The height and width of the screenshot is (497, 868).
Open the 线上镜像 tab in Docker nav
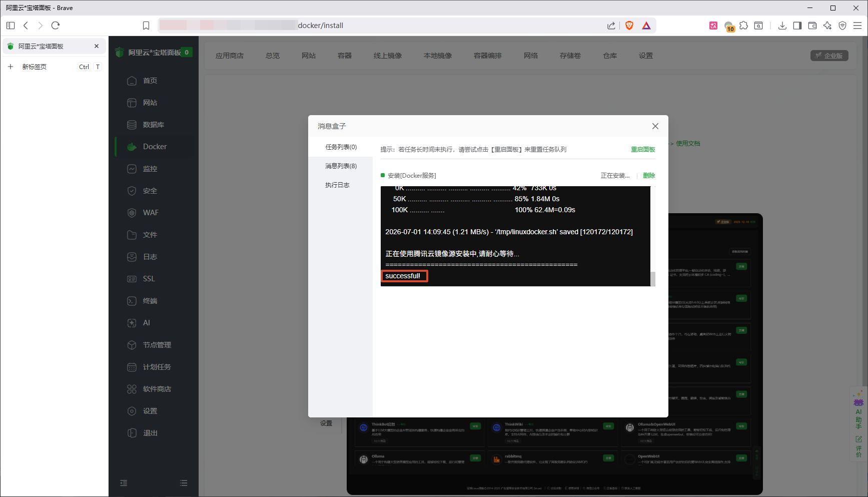coord(388,56)
